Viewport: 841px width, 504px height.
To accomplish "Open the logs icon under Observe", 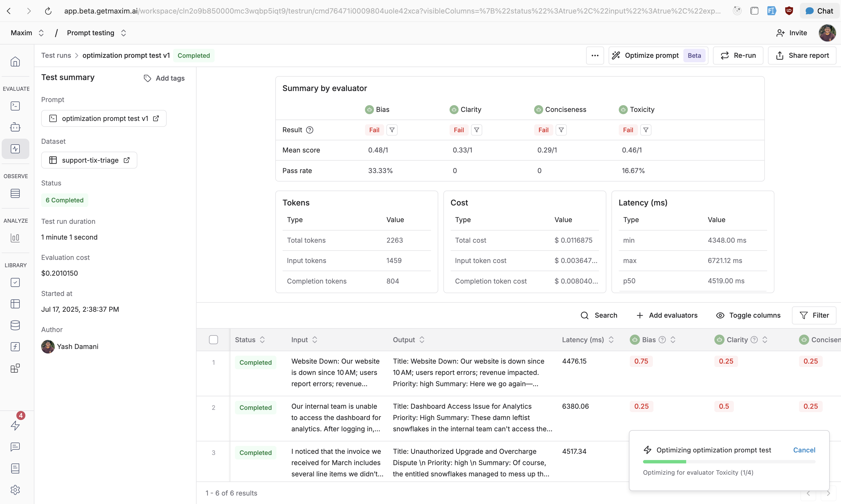I will coord(15,193).
